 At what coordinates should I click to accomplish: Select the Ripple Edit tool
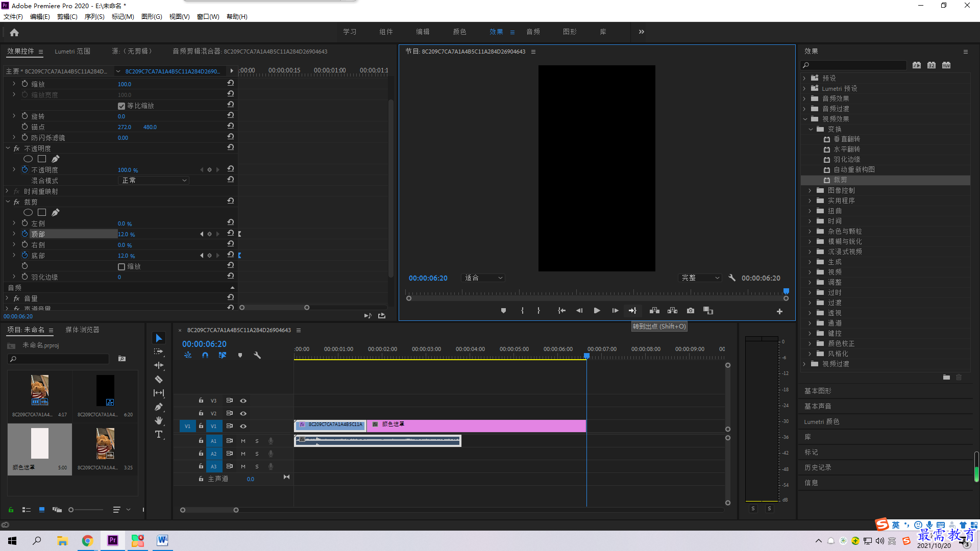[x=159, y=365]
